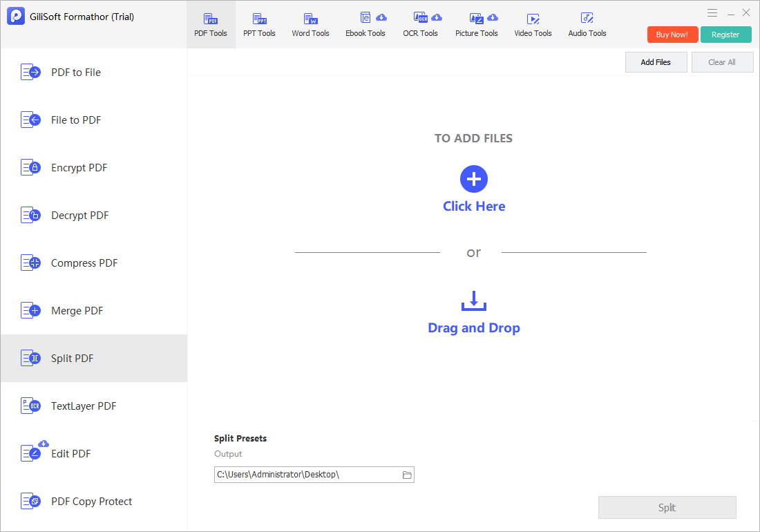Viewport: 760px width, 532px height.
Task: Click the Ebook Tools cloud download icon
Action: pos(381,17)
